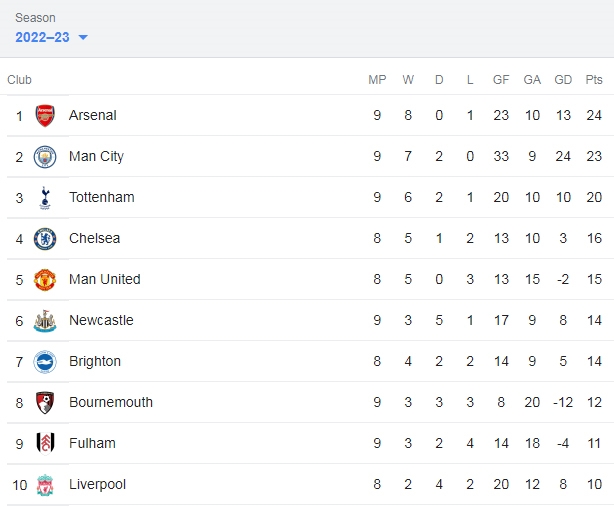The width and height of the screenshot is (614, 508).
Task: Click the Chelsea club crest
Action: (x=45, y=239)
